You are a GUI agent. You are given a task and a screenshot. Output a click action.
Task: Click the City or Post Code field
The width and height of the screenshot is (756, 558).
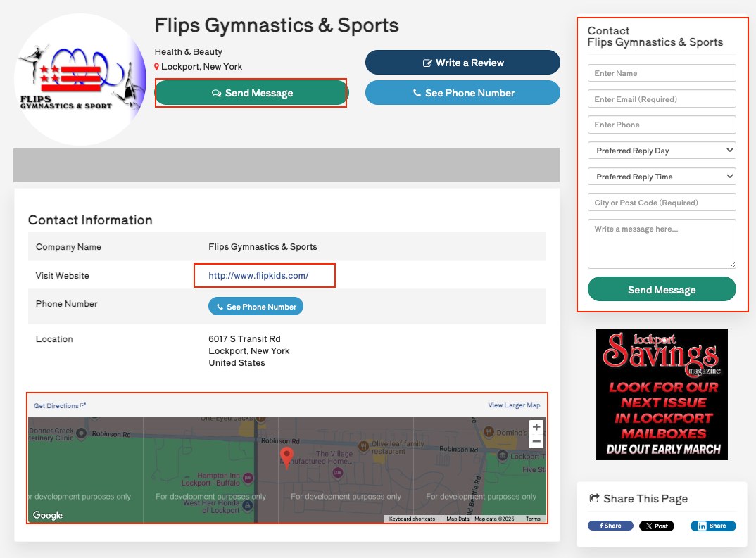point(662,203)
